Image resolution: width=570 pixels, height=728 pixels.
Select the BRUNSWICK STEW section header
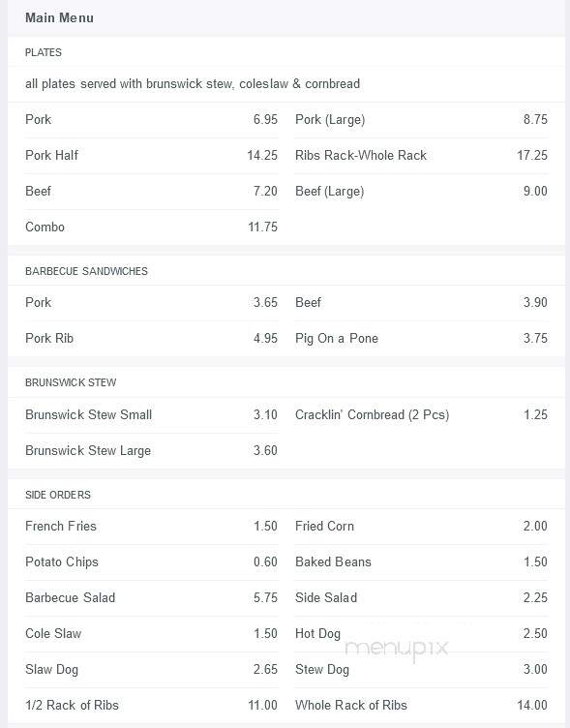tap(71, 382)
